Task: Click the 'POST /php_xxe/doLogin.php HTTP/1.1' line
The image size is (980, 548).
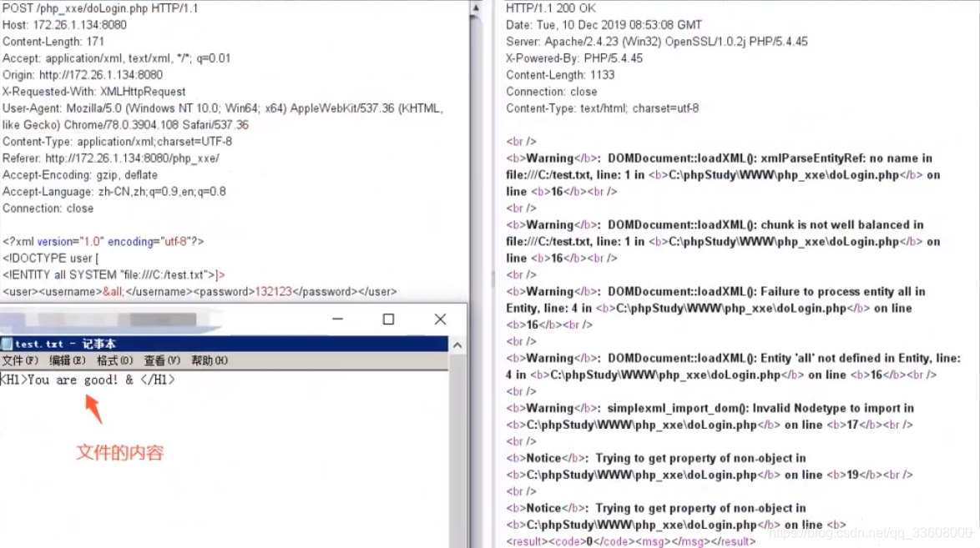Action: [x=100, y=8]
